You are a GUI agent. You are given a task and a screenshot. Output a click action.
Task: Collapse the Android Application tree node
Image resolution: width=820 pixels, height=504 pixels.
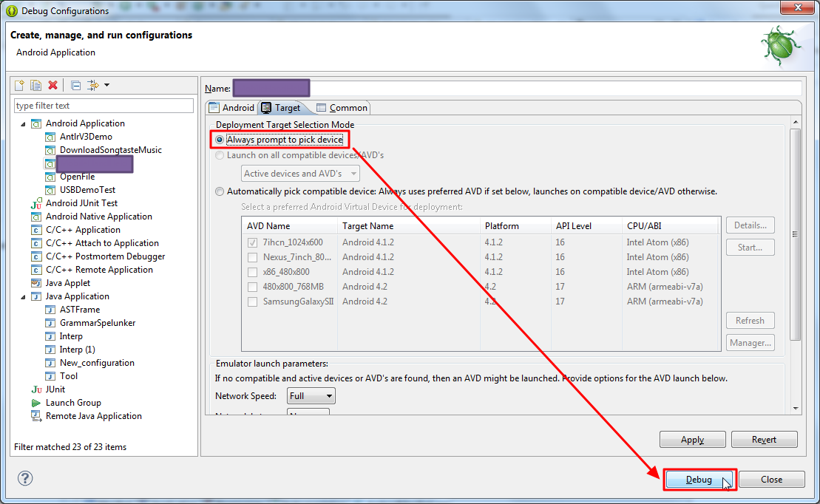23,124
